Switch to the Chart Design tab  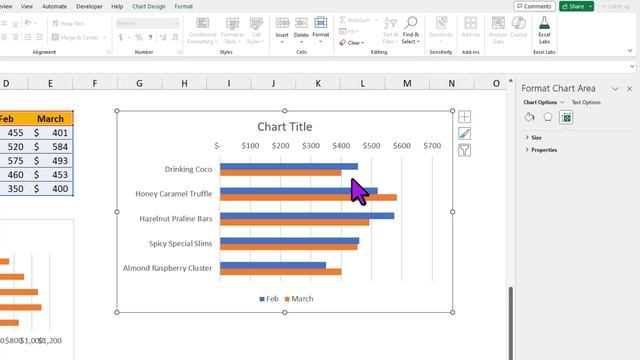(149, 7)
